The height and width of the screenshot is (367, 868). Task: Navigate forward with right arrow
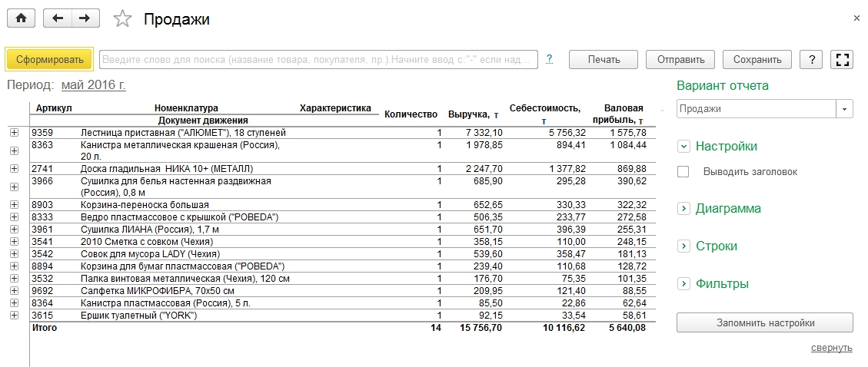(85, 18)
